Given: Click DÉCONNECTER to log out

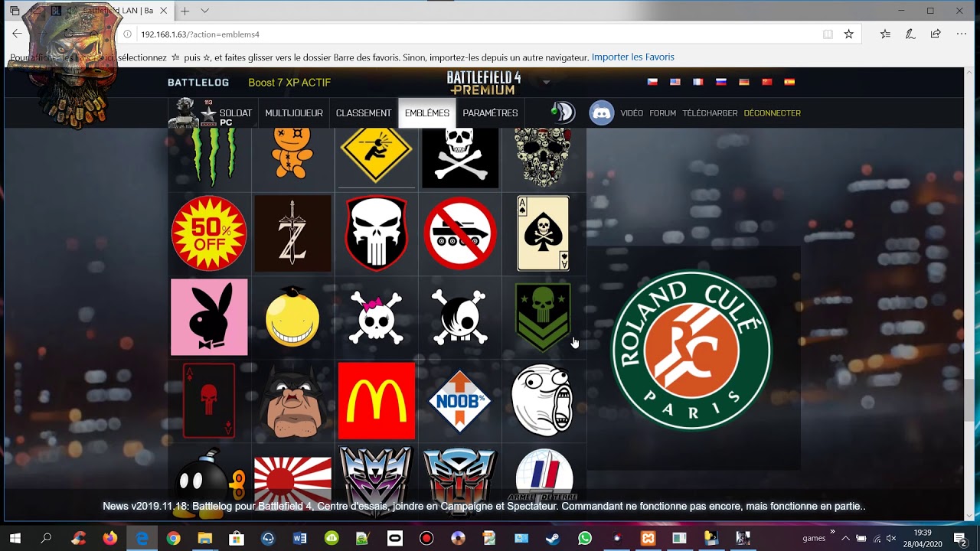Looking at the screenshot, I should tap(773, 113).
